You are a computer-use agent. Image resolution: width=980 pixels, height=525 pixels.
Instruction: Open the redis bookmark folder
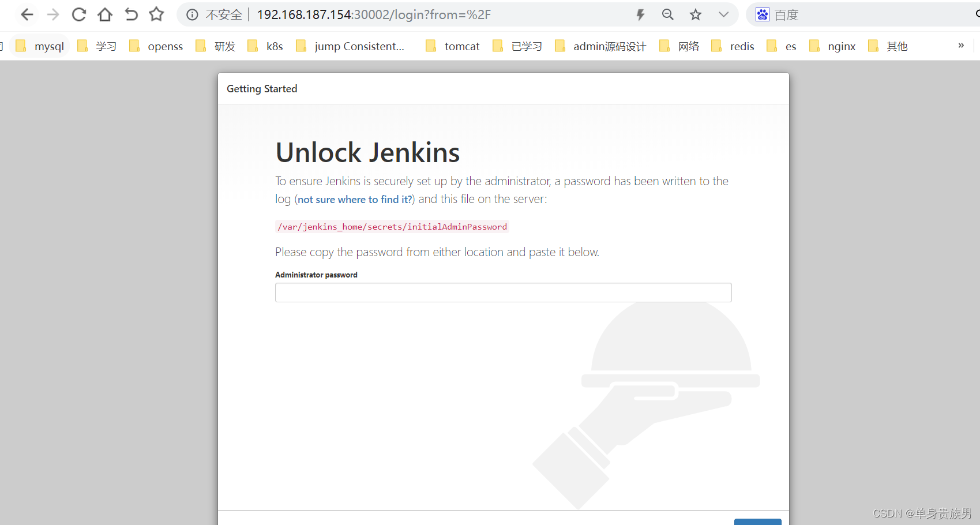[x=733, y=46]
